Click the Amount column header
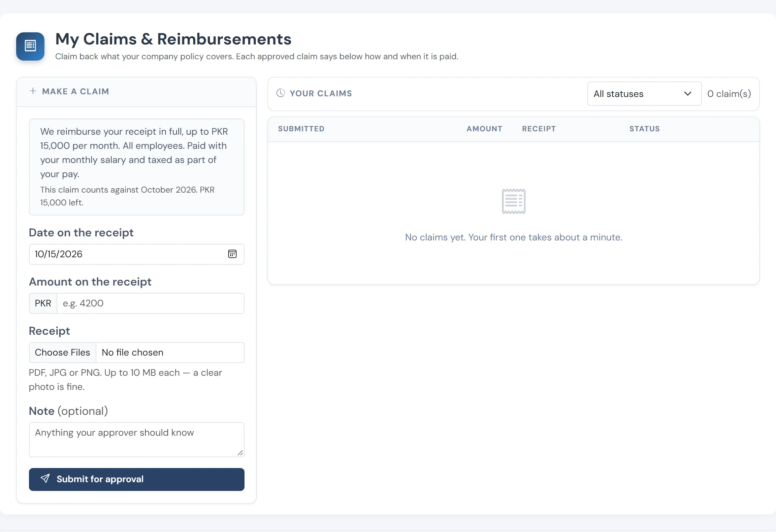 point(484,129)
